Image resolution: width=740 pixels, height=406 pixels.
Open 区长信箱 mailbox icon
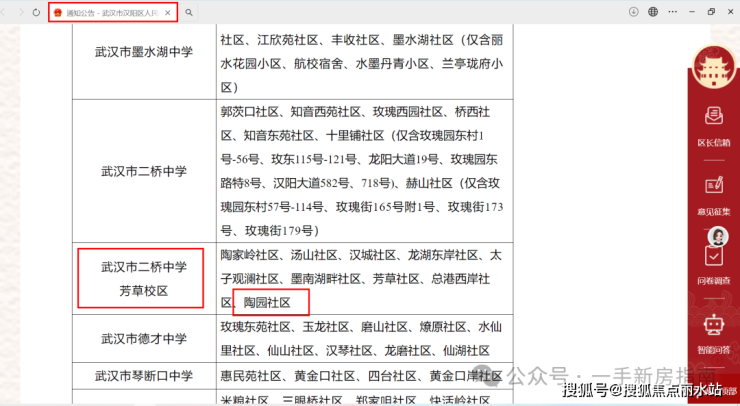[714, 116]
